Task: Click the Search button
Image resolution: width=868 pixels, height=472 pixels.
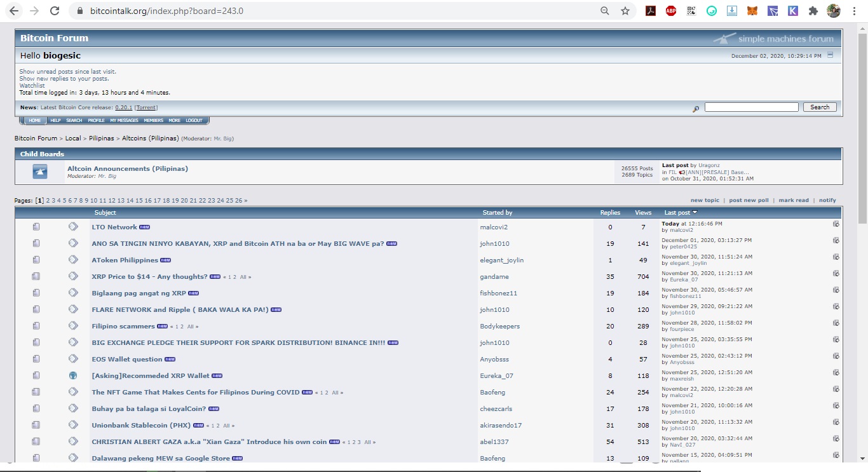Action: (820, 107)
